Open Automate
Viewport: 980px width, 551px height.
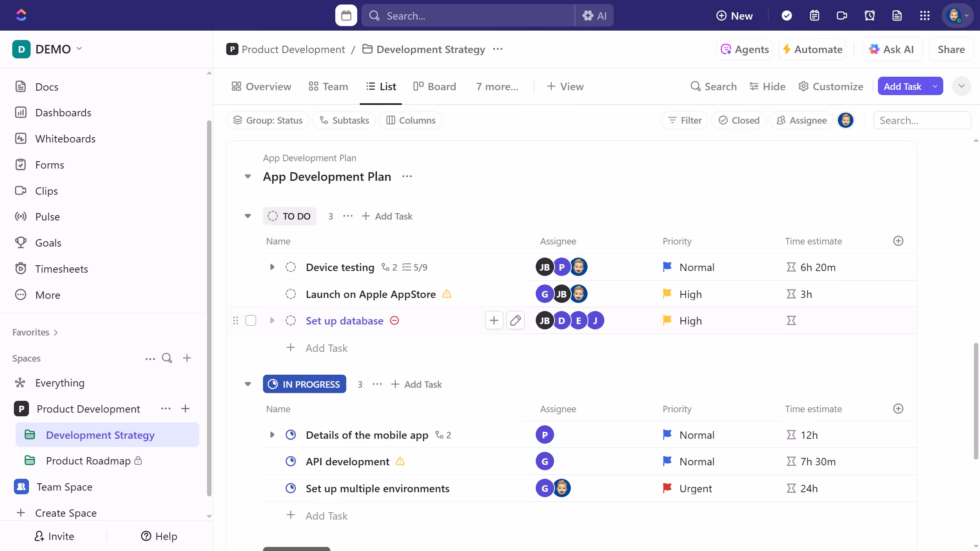click(813, 49)
